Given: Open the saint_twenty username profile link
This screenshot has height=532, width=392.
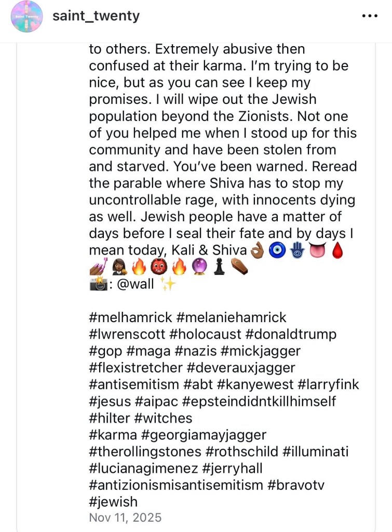Looking at the screenshot, I should pos(96,16).
